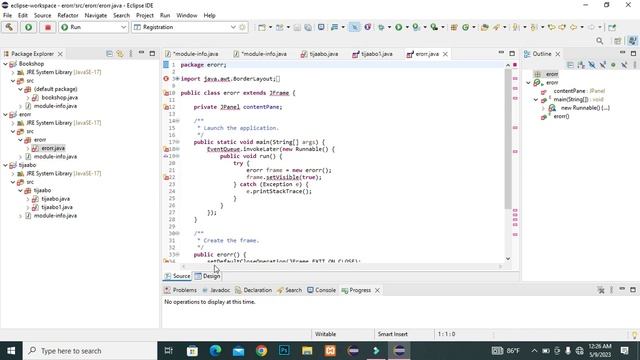Click the Open Perspective icon

tap(618, 41)
